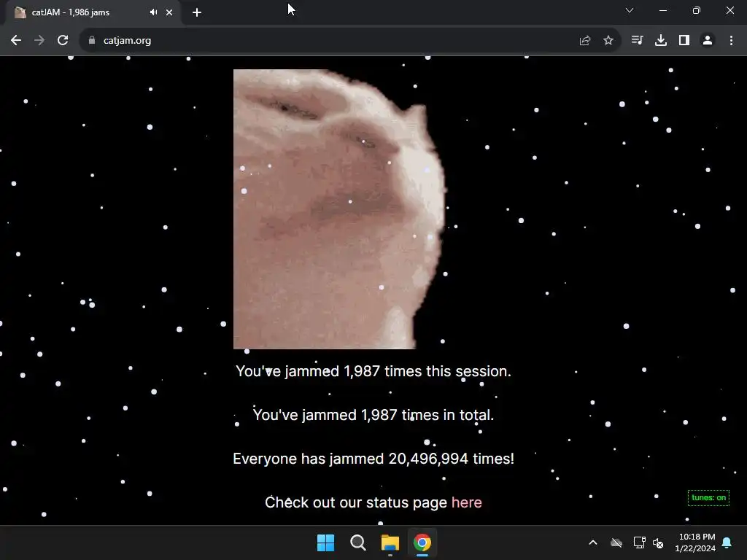Go back to the previous page

[x=16, y=41]
